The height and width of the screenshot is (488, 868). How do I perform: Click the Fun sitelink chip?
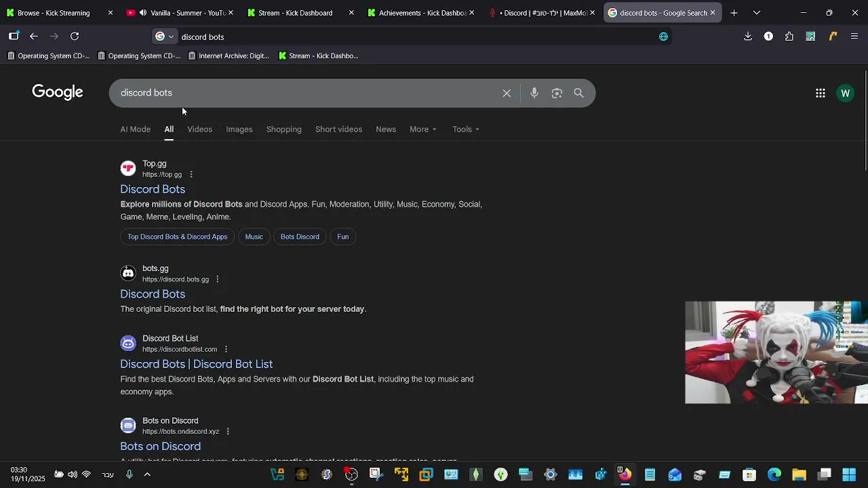(x=343, y=237)
